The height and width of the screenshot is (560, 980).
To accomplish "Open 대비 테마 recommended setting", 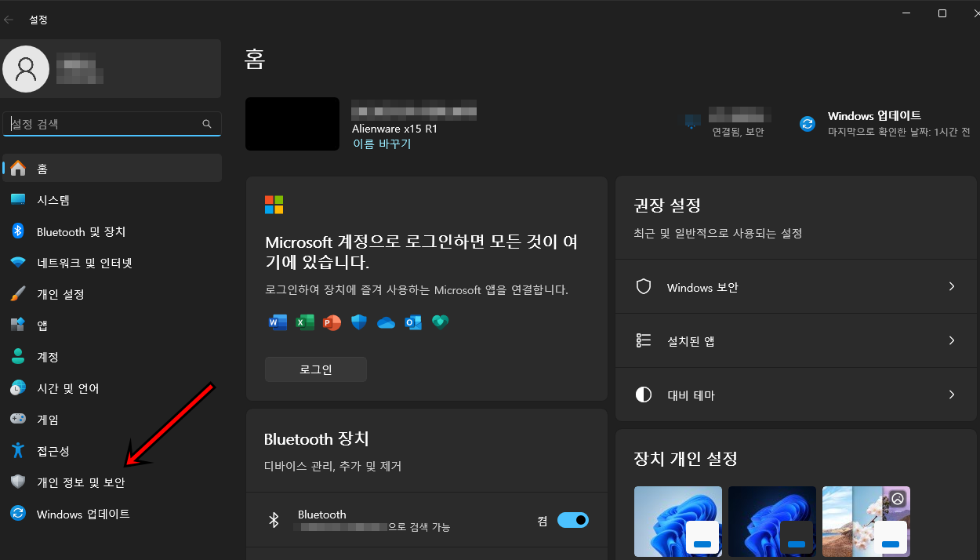I will pyautogui.click(x=797, y=395).
